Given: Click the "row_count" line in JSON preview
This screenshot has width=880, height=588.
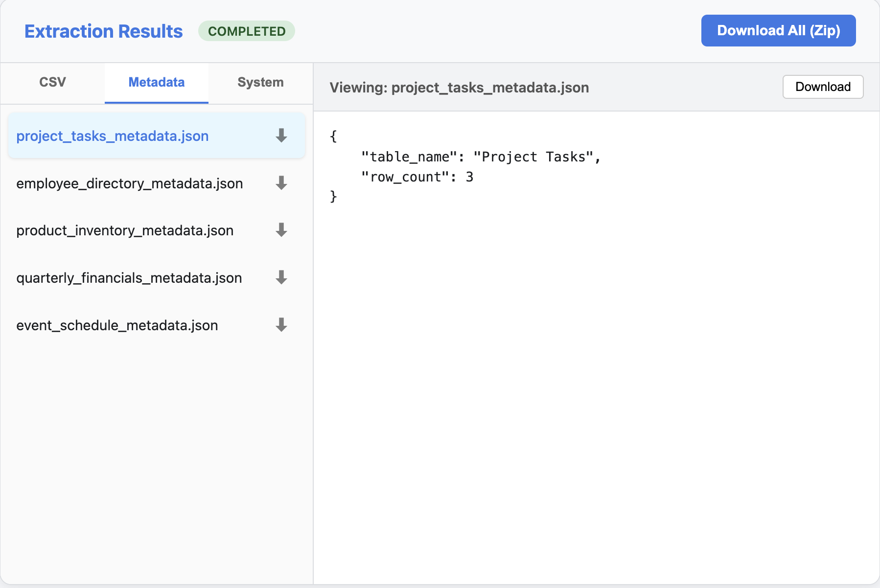Looking at the screenshot, I should coord(417,177).
